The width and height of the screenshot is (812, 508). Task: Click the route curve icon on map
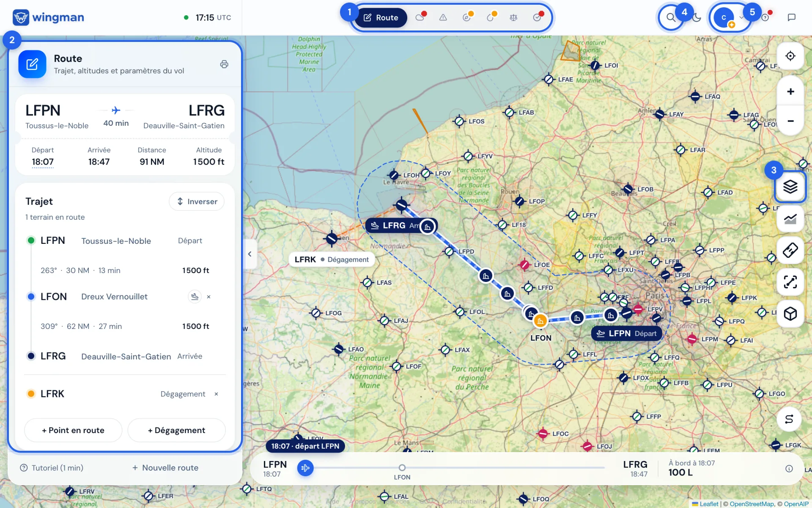(789, 419)
